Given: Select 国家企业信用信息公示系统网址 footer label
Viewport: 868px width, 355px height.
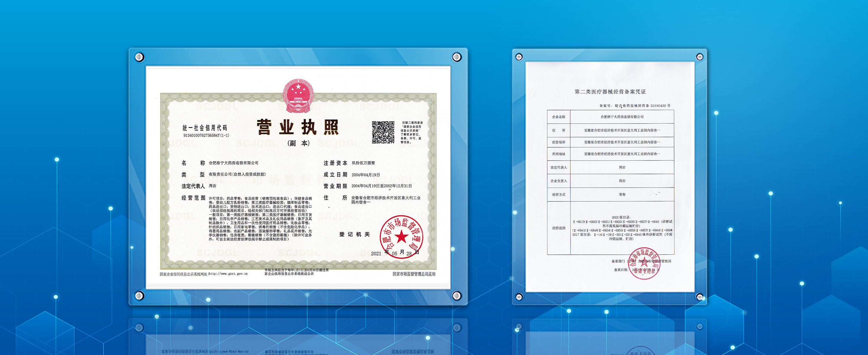Looking at the screenshot, I should pos(184,274).
